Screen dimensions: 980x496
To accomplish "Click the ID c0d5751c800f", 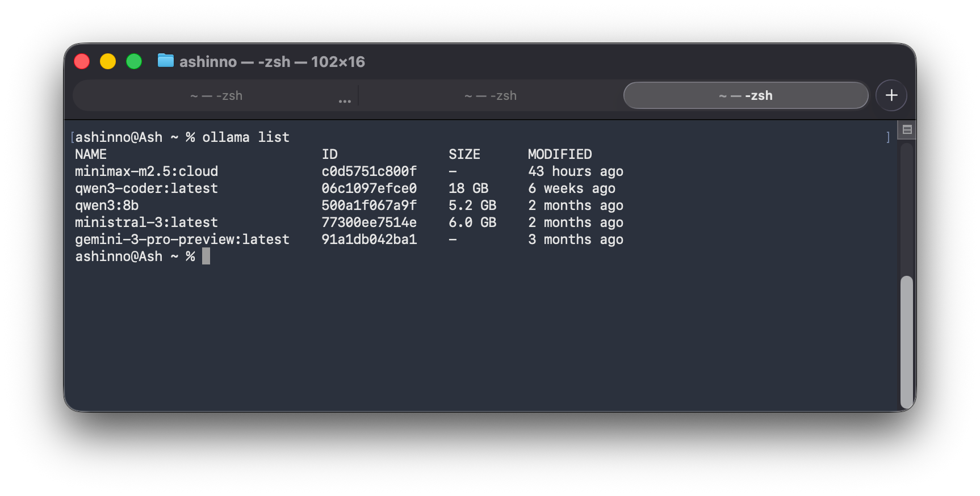I will click(369, 171).
